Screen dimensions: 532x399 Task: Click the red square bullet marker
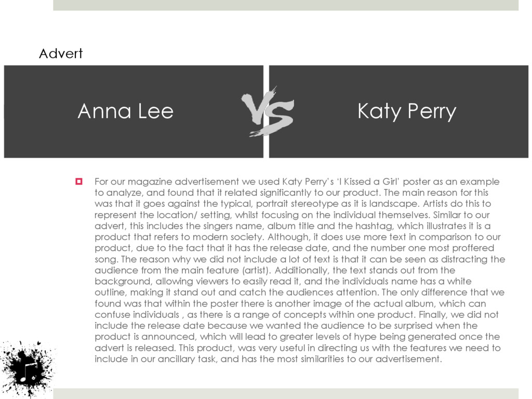pos(79,181)
